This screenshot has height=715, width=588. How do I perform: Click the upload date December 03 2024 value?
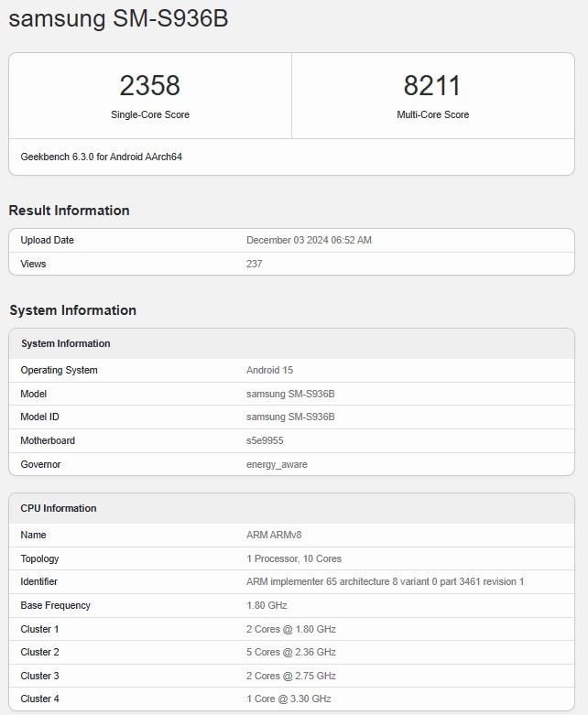point(309,241)
